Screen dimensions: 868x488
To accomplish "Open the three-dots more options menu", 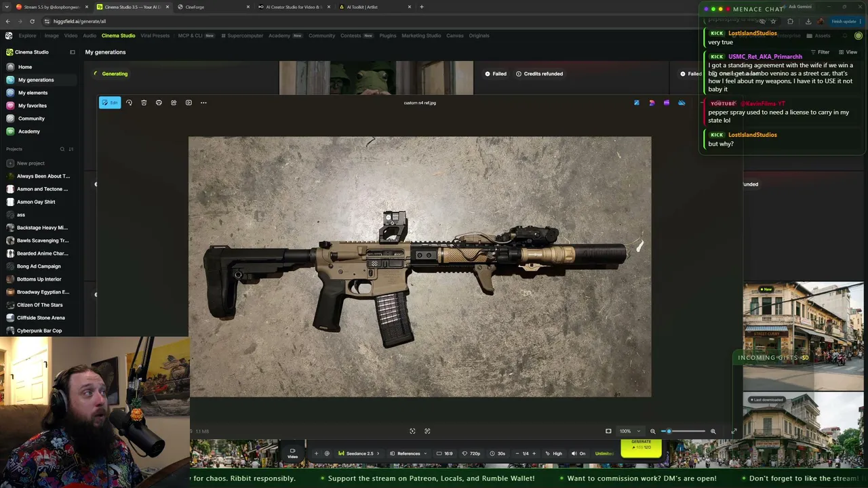I will point(203,102).
